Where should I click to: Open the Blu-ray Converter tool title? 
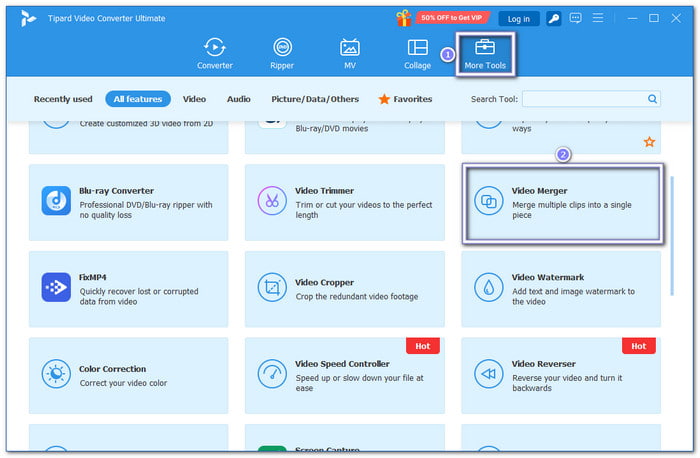(x=117, y=191)
